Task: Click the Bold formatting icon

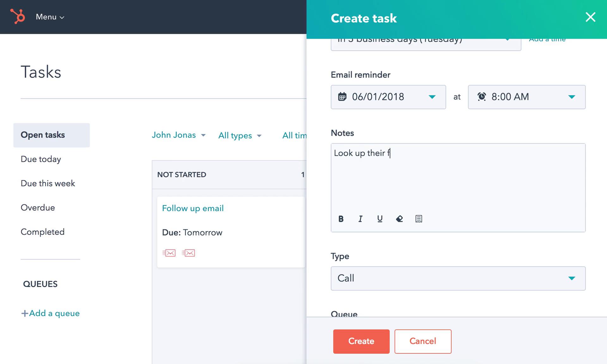Action: 340,218
